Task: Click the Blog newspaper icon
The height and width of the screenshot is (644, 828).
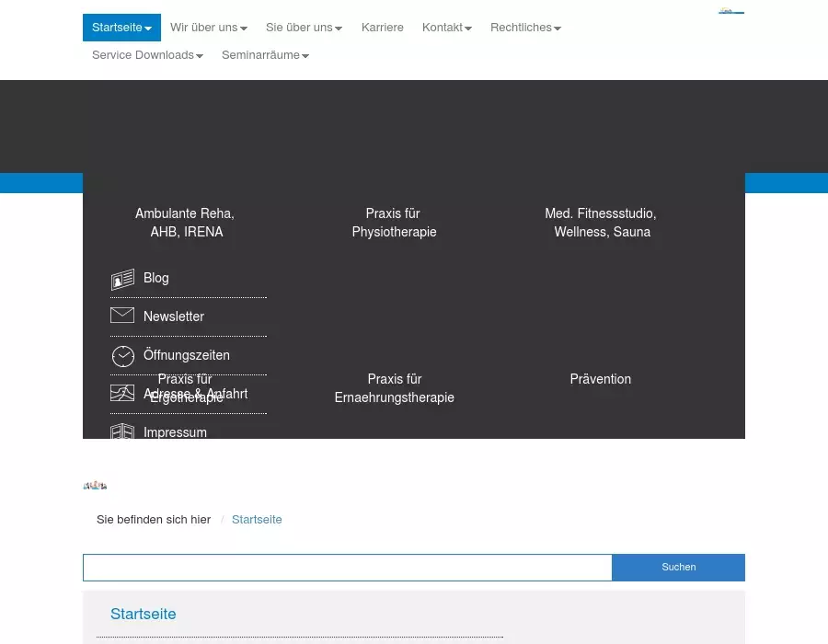Action: [x=122, y=279]
